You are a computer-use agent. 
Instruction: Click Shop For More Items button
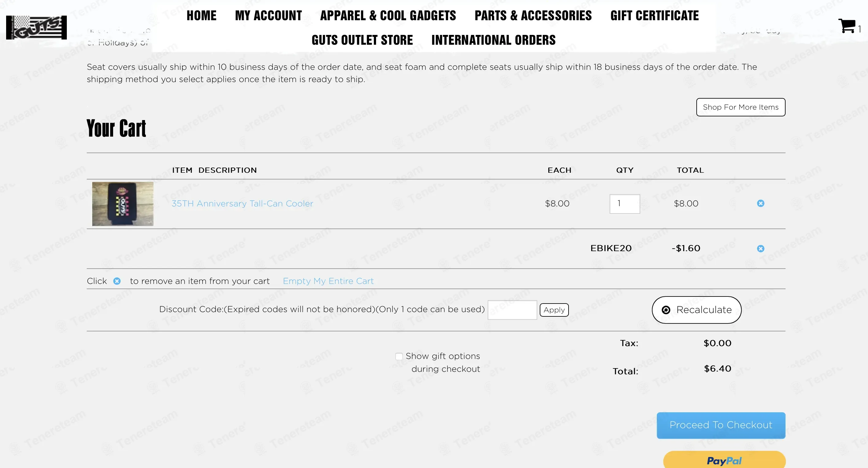pos(740,107)
